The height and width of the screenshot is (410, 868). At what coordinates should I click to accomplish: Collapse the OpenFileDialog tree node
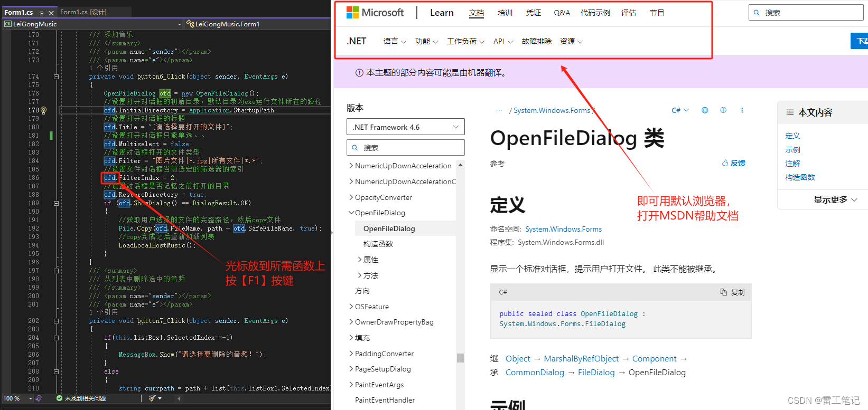351,213
